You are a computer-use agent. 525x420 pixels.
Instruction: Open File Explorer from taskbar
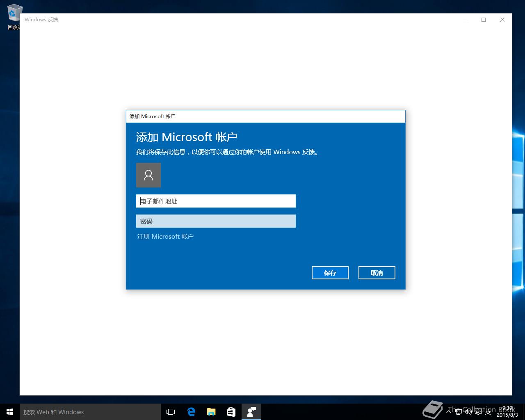(x=211, y=412)
